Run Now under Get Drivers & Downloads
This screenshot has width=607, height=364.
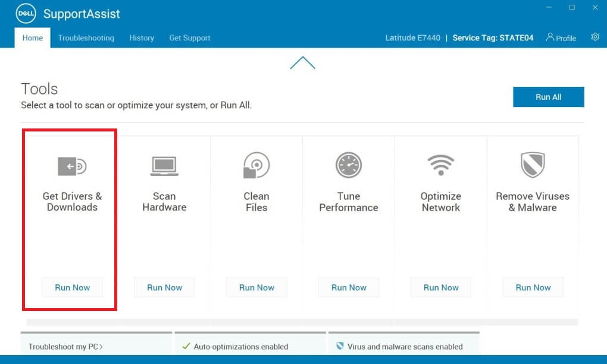(73, 287)
